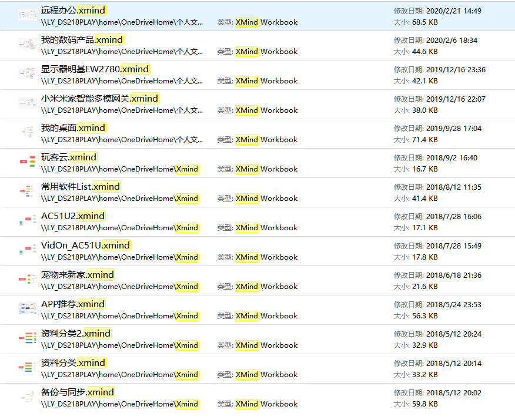This screenshot has height=420, width=515.
Task: Click the file size 42.1 KB
Action: tap(425, 81)
